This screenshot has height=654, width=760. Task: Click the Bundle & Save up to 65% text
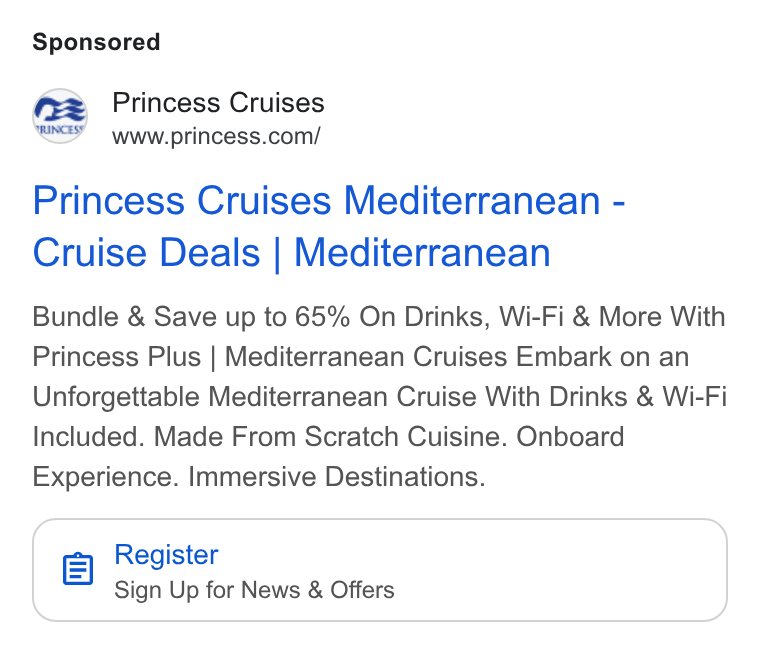191,317
